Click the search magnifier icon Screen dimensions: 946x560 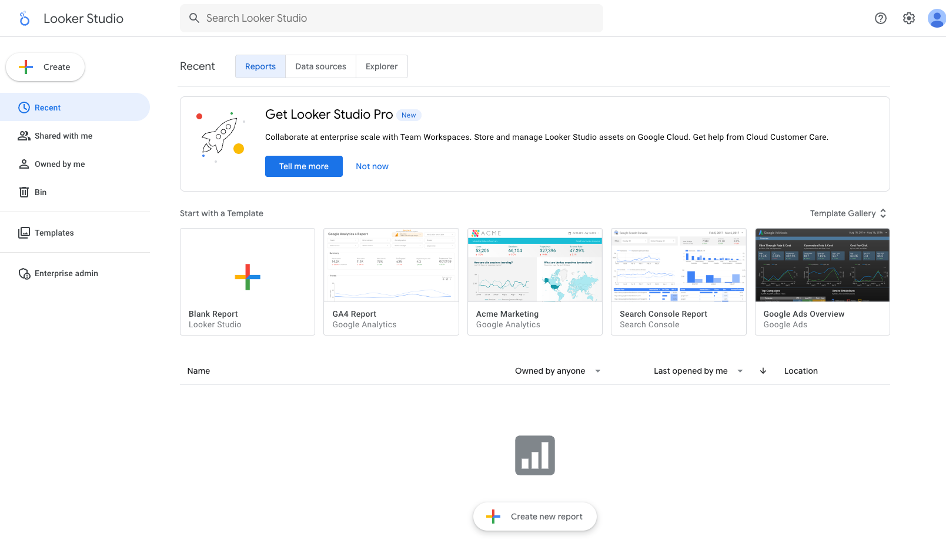pyautogui.click(x=194, y=18)
